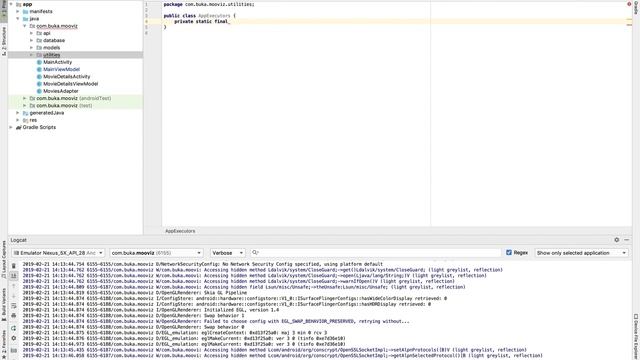640x360 pixels.
Task: Expand the api package arrow
Action: 32,33
